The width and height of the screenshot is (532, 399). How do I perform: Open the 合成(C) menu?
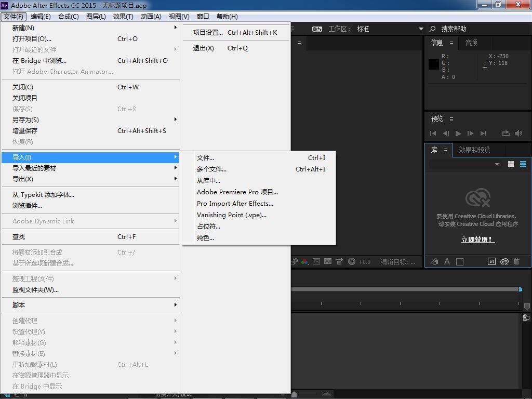click(69, 16)
